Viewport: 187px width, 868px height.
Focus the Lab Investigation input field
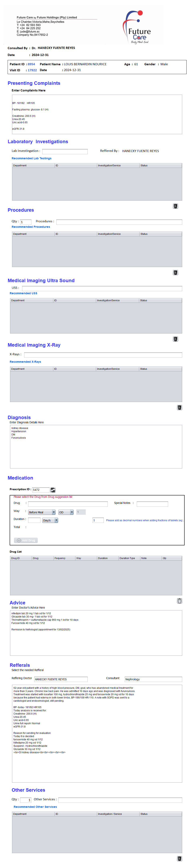click(65, 151)
